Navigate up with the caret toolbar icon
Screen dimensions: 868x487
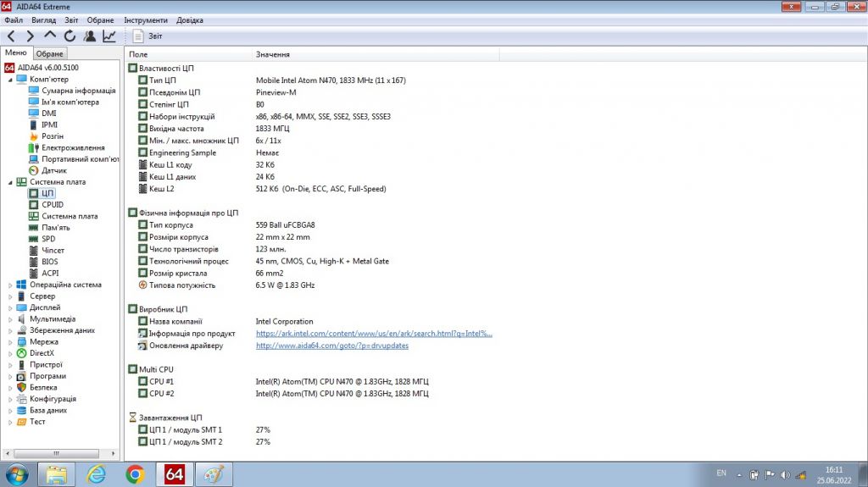[50, 36]
